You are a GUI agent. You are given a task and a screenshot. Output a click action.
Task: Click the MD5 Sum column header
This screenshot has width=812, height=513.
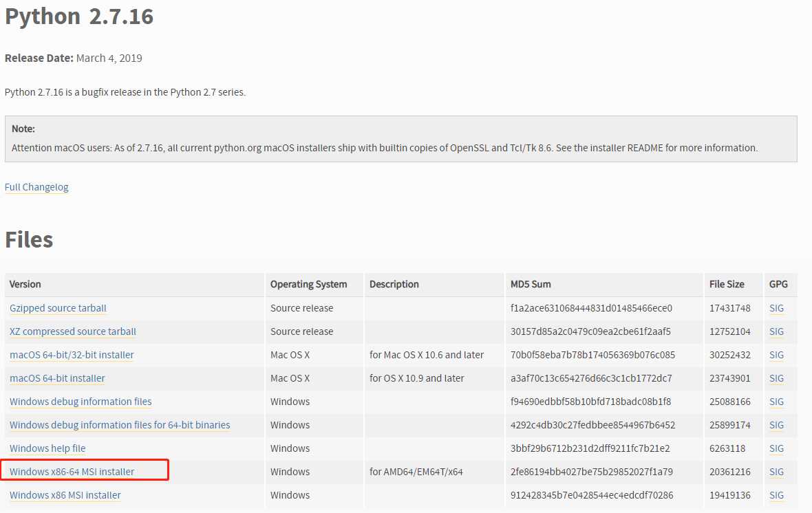(x=531, y=284)
